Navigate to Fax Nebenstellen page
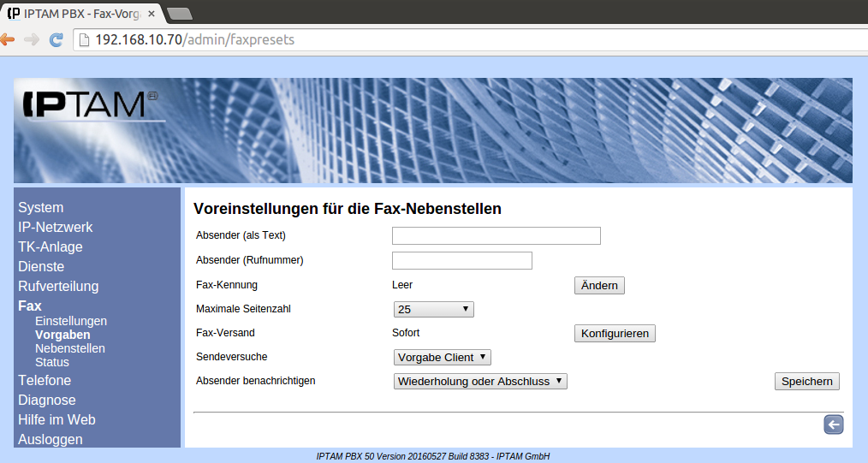The image size is (868, 463). [x=69, y=349]
